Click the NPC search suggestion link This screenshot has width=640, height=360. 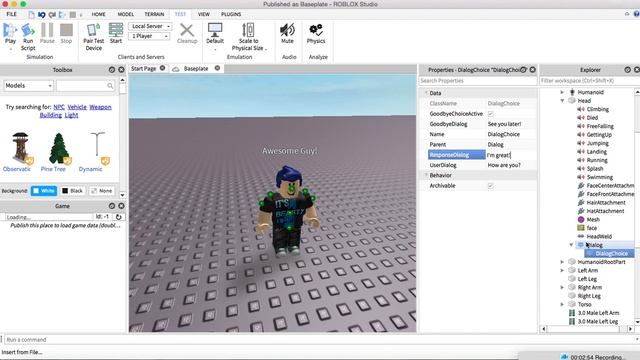click(x=59, y=107)
